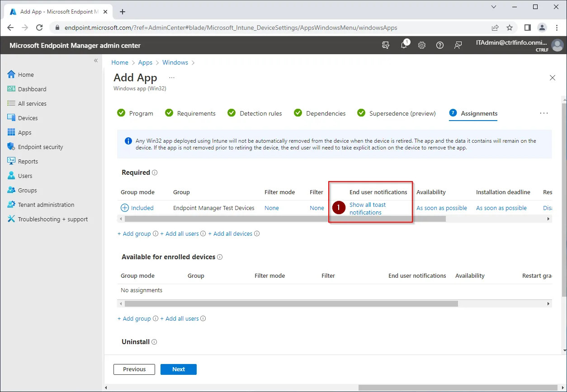Show more wizard steps via ellipsis
The width and height of the screenshot is (567, 392).
point(544,113)
